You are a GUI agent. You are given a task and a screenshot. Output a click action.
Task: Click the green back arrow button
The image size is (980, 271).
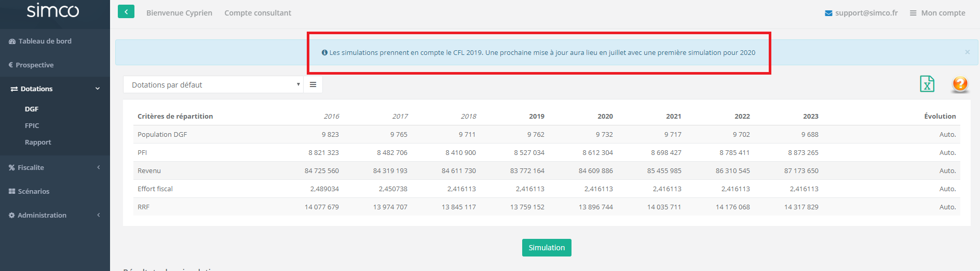coord(126,11)
